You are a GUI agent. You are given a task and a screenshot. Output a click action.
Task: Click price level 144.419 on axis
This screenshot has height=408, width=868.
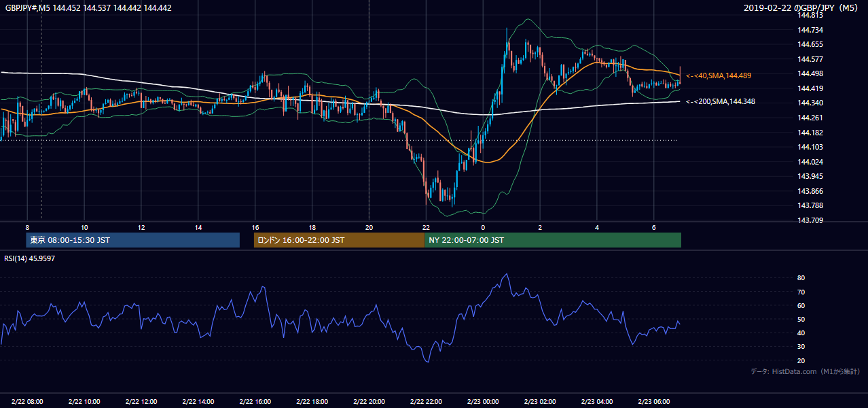click(x=810, y=88)
